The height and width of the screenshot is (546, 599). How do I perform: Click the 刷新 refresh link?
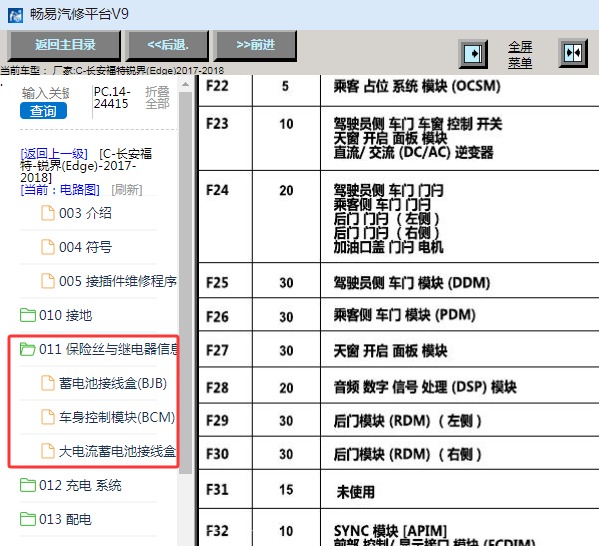pos(127,190)
